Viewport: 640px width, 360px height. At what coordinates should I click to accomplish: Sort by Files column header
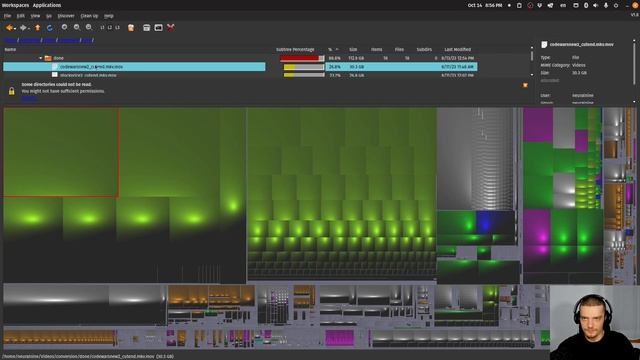399,49
